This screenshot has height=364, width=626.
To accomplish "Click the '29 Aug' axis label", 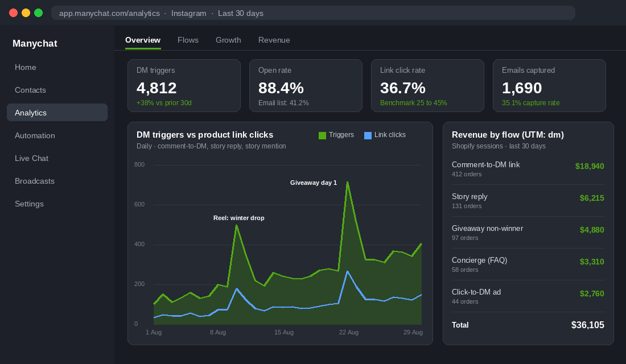I will [413, 333].
